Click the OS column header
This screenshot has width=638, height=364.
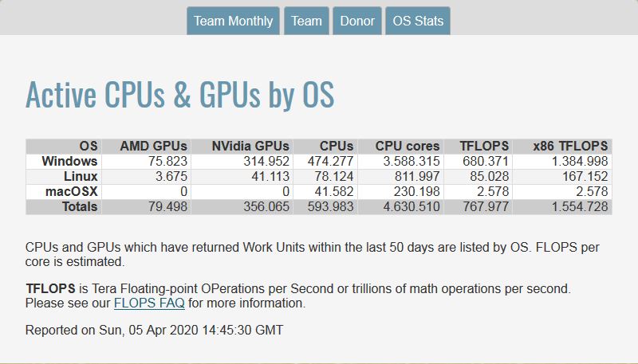click(x=89, y=146)
